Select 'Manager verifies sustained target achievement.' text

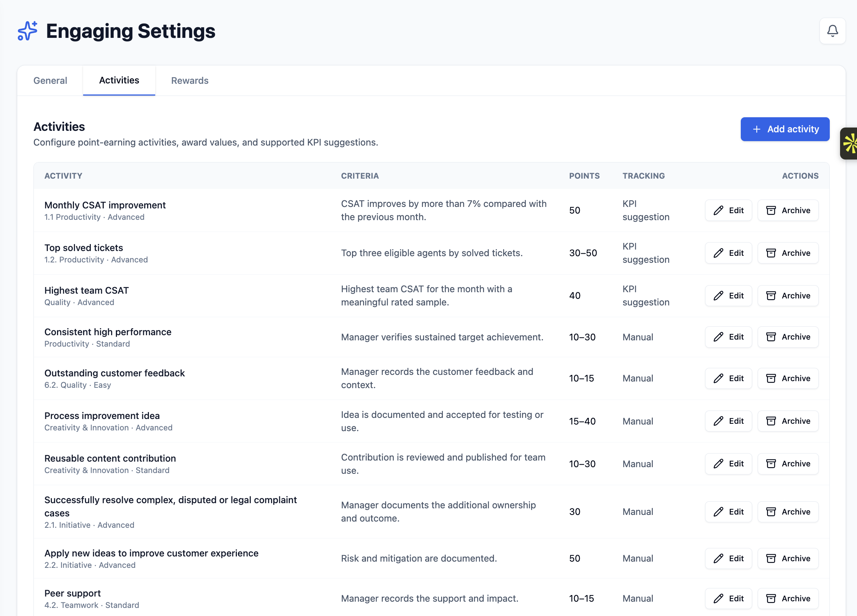[442, 337]
